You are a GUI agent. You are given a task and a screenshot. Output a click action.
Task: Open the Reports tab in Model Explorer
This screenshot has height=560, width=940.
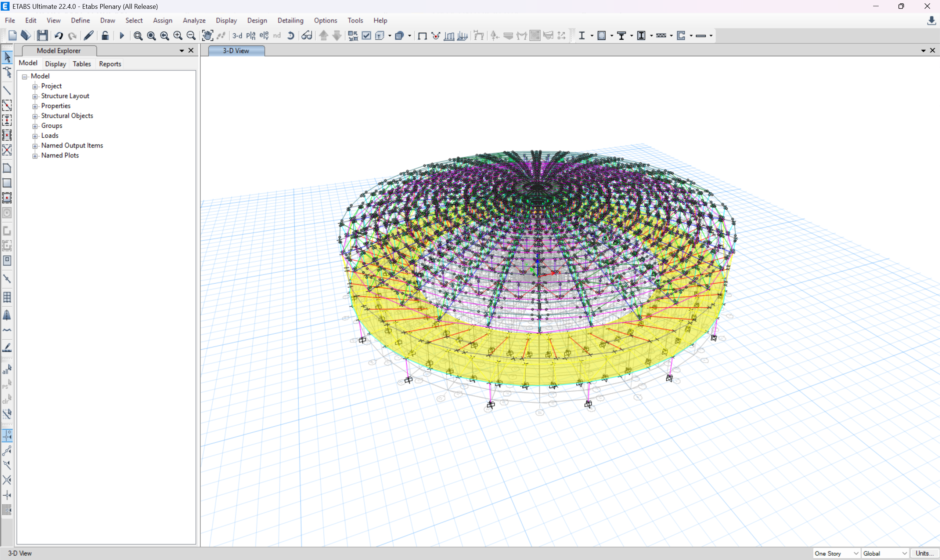click(110, 64)
